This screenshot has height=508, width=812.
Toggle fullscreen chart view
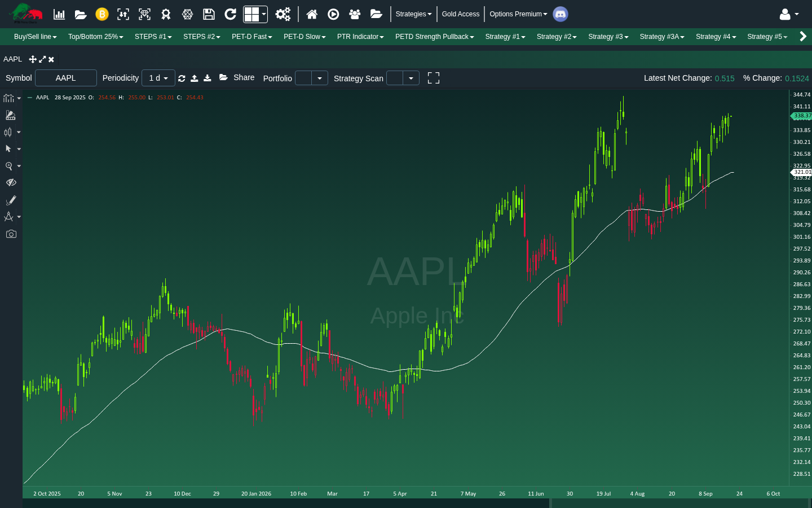[434, 78]
